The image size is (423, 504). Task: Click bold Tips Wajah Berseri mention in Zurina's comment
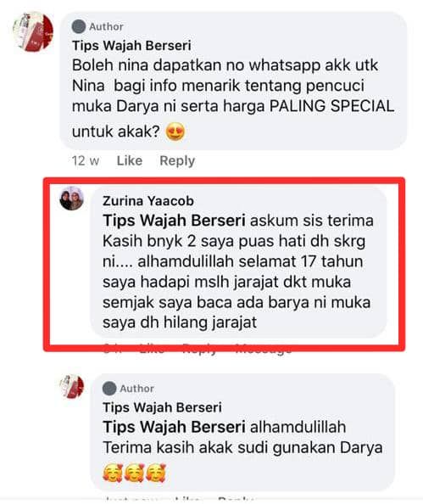click(x=174, y=221)
